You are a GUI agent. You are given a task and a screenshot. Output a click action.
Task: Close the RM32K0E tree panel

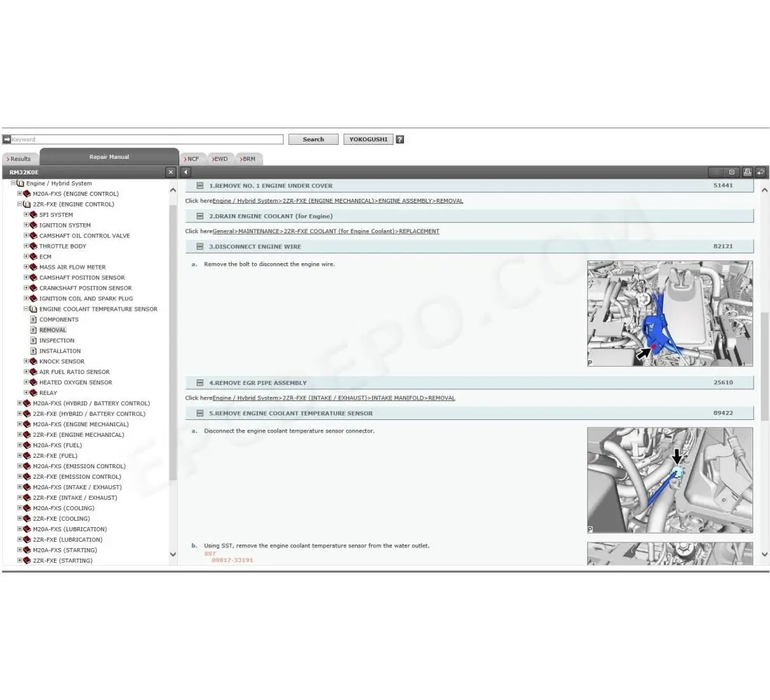tap(171, 172)
